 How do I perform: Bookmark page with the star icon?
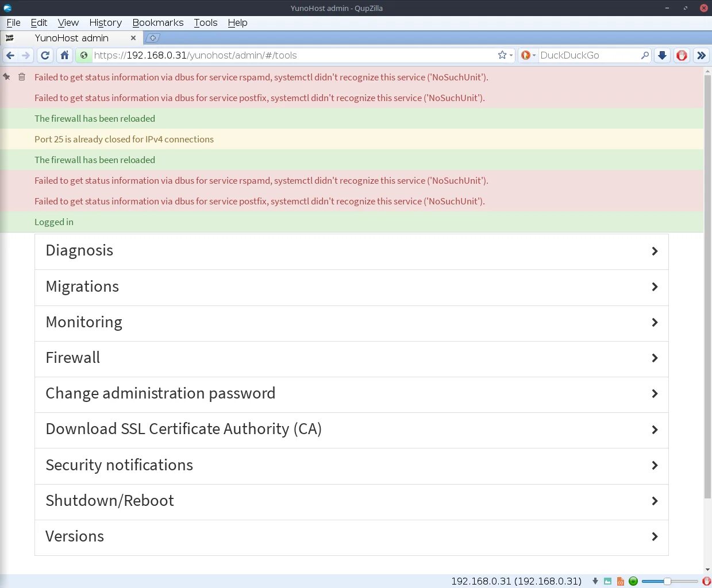[502, 55]
